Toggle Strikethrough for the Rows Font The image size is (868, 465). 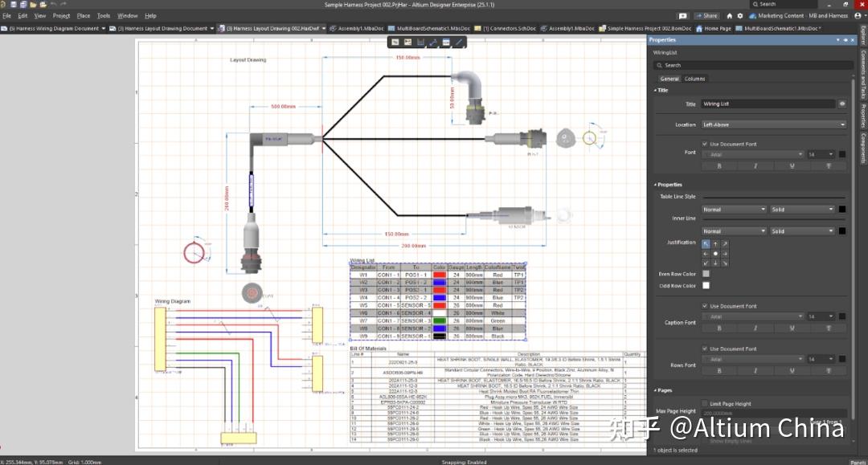[829, 371]
